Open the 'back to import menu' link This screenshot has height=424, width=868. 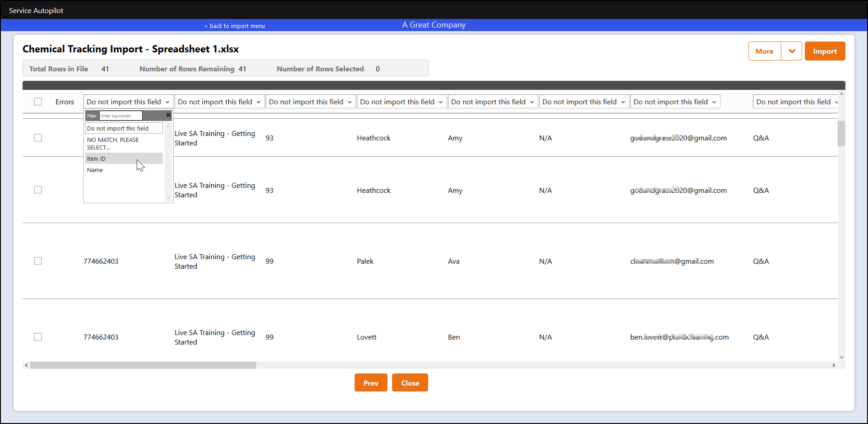(235, 26)
